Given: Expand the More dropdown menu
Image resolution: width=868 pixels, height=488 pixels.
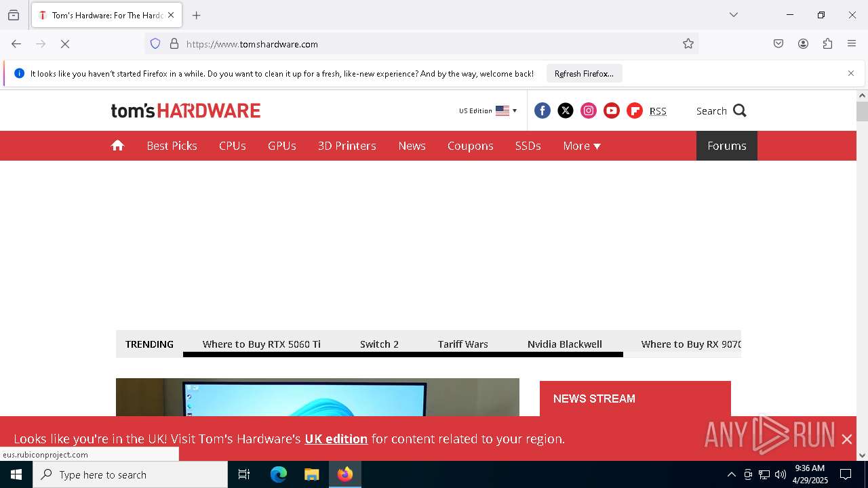Looking at the screenshot, I should tap(582, 146).
